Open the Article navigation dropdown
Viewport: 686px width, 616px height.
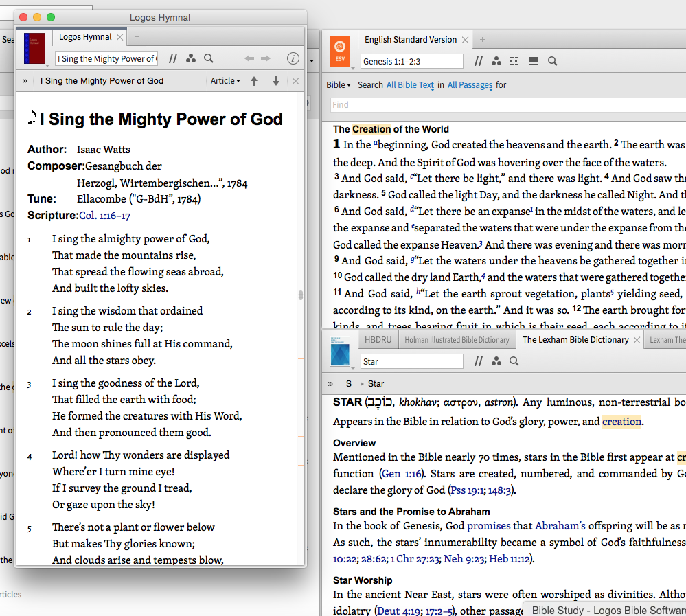tap(225, 81)
